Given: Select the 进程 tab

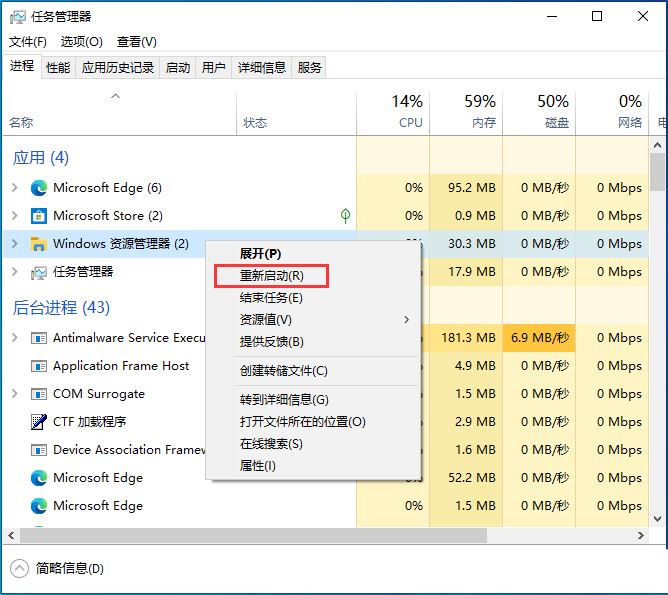Looking at the screenshot, I should click(x=22, y=66).
